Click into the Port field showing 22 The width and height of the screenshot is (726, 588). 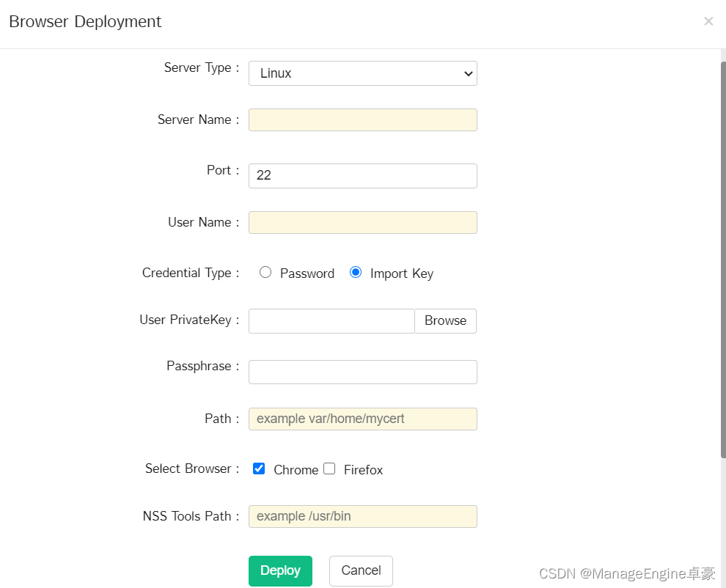pos(362,175)
